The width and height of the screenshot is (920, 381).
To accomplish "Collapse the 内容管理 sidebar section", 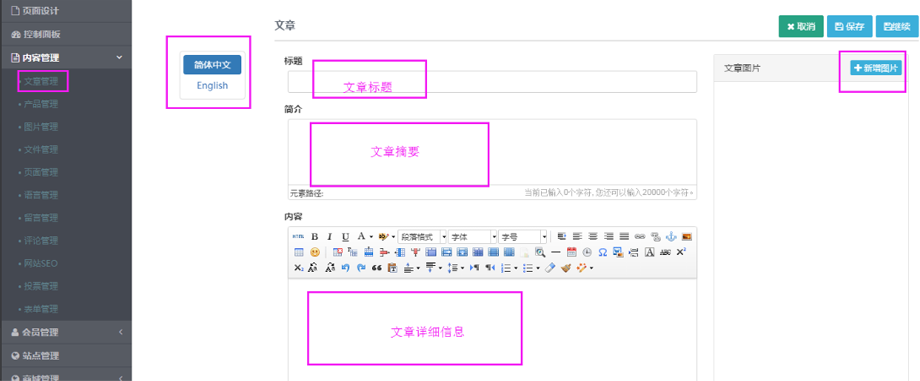I will [66, 58].
